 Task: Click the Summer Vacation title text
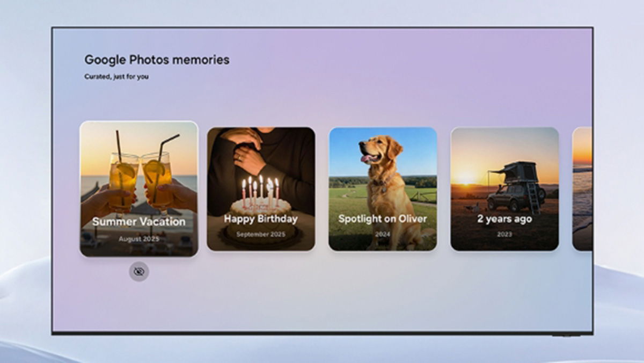pos(138,221)
